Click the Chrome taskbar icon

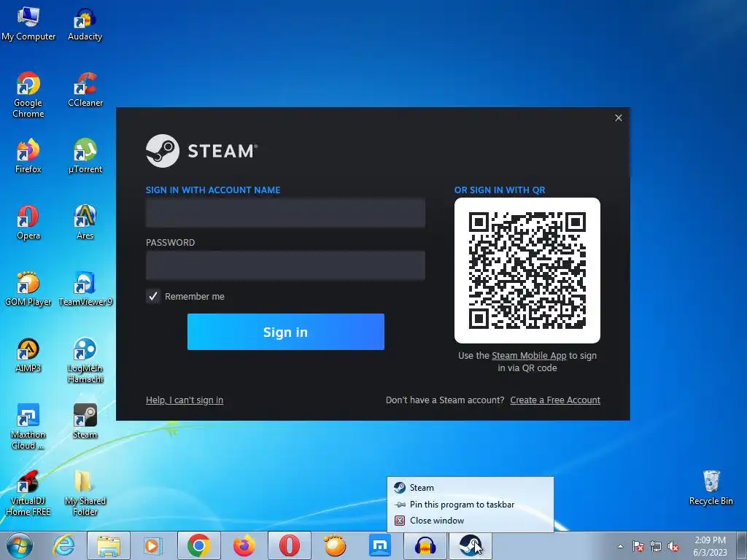click(x=199, y=545)
